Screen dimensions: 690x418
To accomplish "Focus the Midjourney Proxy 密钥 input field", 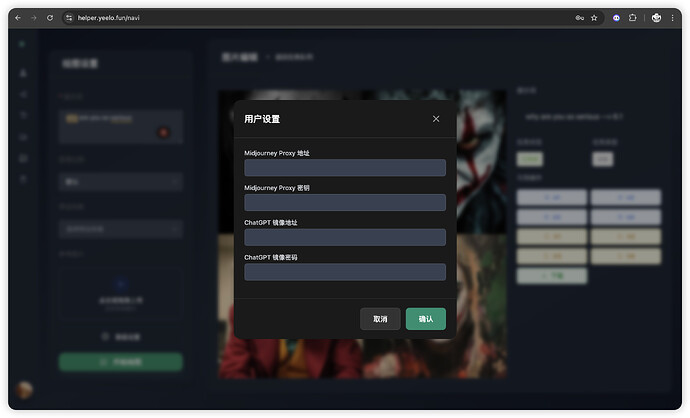I will coord(345,202).
